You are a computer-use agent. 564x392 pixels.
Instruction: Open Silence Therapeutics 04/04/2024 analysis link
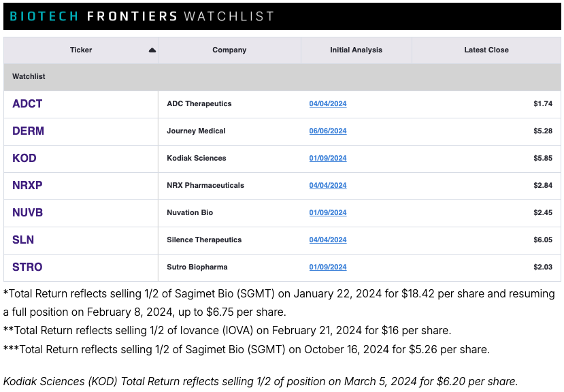point(328,240)
